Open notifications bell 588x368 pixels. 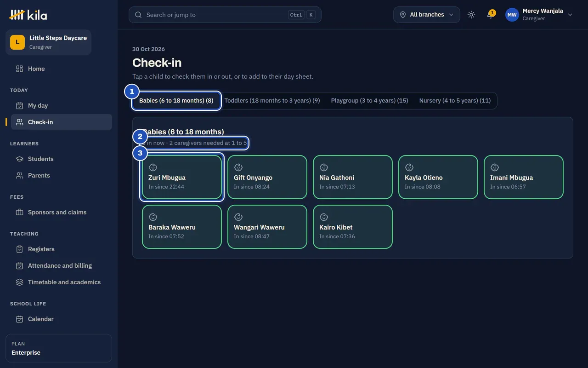(x=491, y=15)
